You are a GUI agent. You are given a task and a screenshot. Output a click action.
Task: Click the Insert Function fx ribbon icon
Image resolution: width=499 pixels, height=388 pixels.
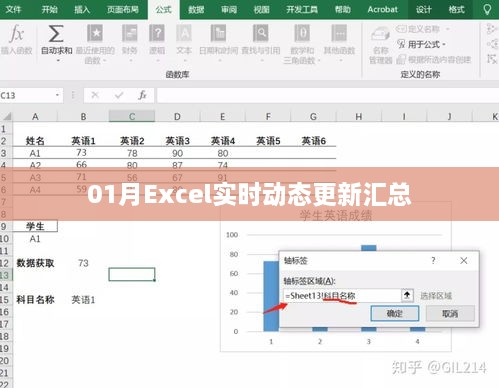click(17, 34)
